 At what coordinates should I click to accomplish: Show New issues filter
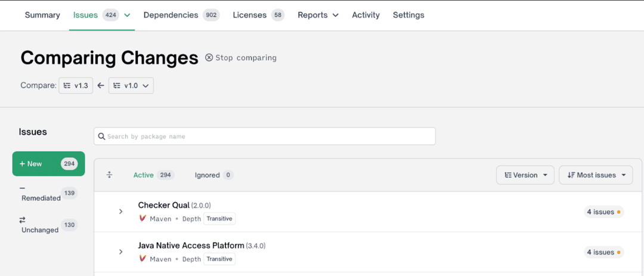point(48,164)
